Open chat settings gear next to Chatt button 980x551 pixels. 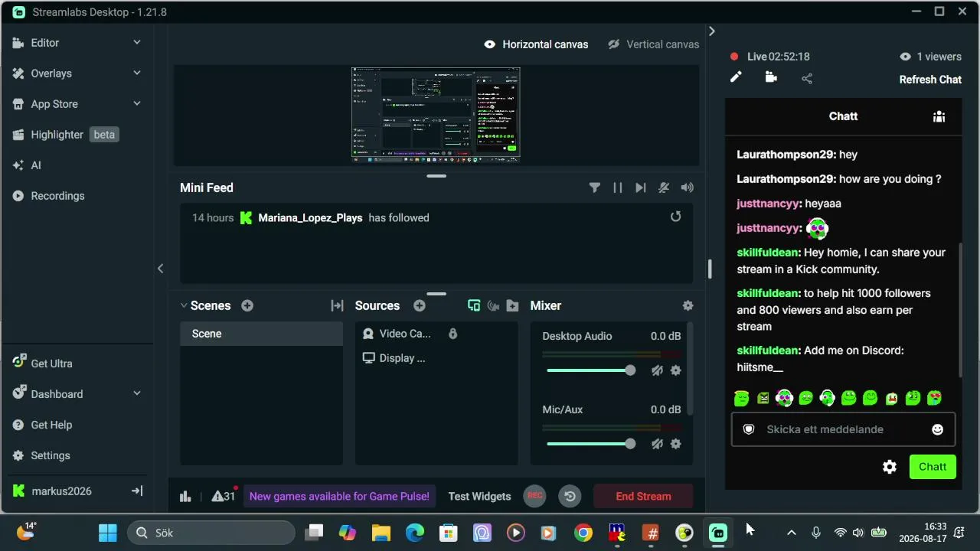click(x=890, y=467)
